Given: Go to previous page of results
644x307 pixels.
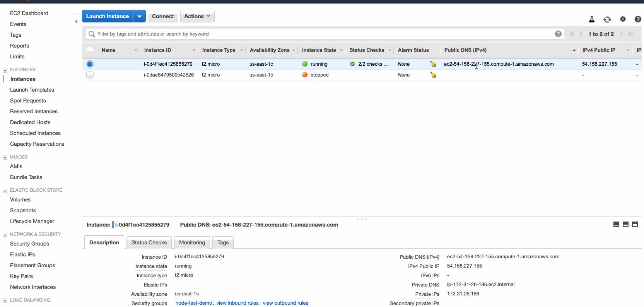Looking at the screenshot, I should 581,34.
